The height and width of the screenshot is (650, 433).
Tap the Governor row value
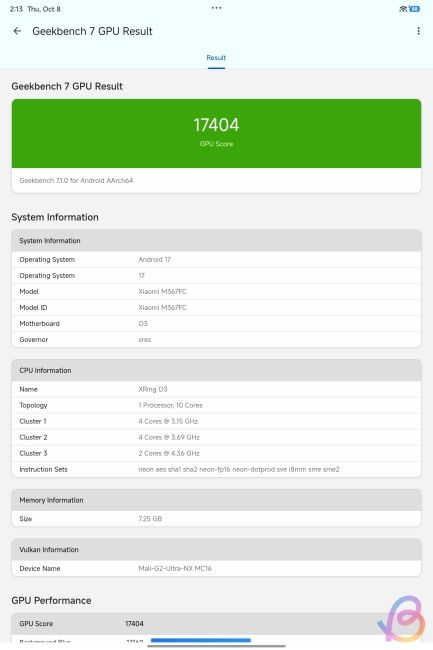pos(145,340)
